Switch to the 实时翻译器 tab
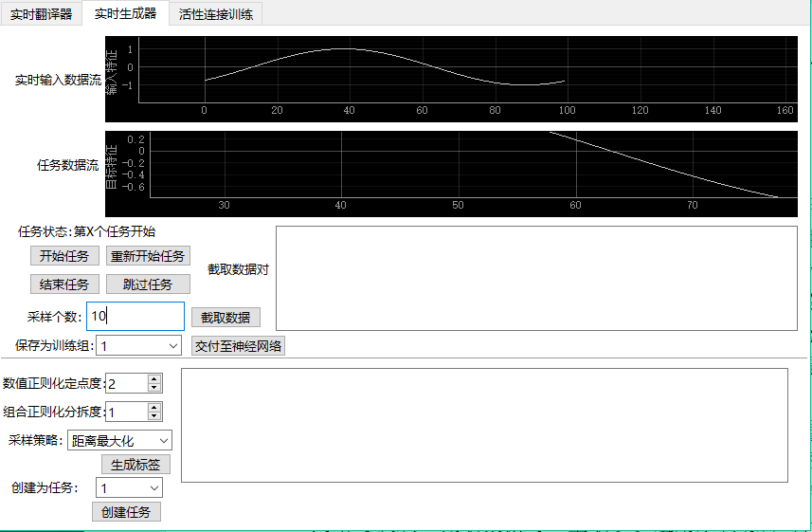The image size is (812, 532). [42, 14]
